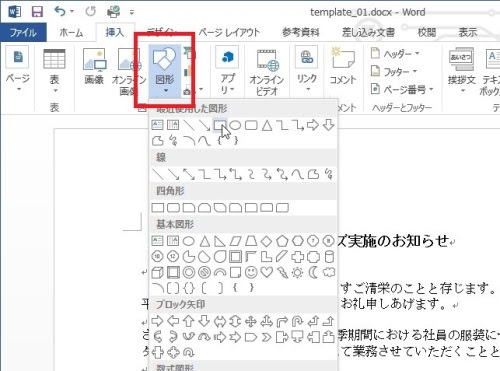The width and height of the screenshot is (500, 371).
Task: Expand the 挨拶文 dropdown
Action: (462, 91)
